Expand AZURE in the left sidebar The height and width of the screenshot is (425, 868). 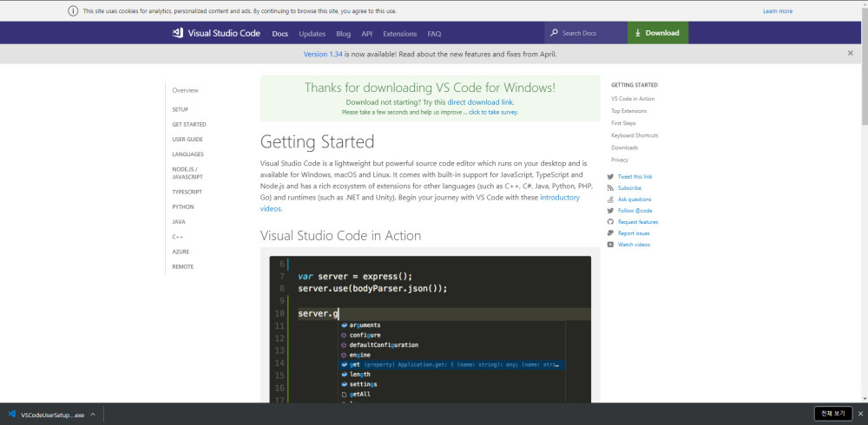point(181,252)
